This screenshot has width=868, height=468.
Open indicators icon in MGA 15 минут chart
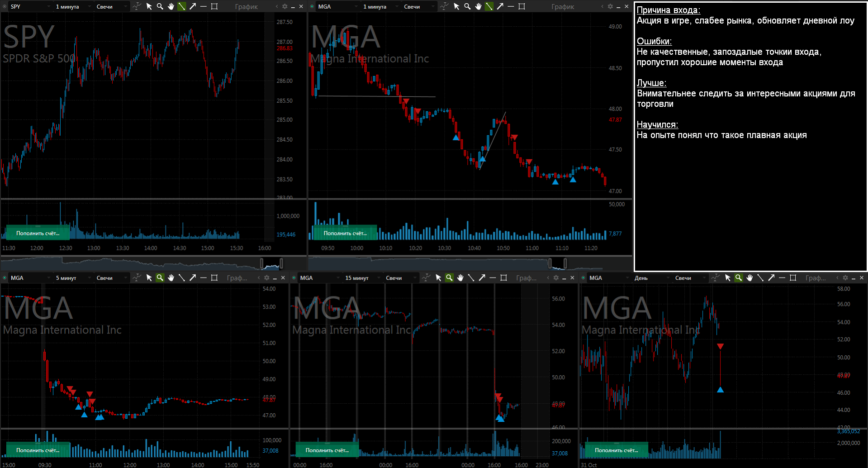coord(426,277)
